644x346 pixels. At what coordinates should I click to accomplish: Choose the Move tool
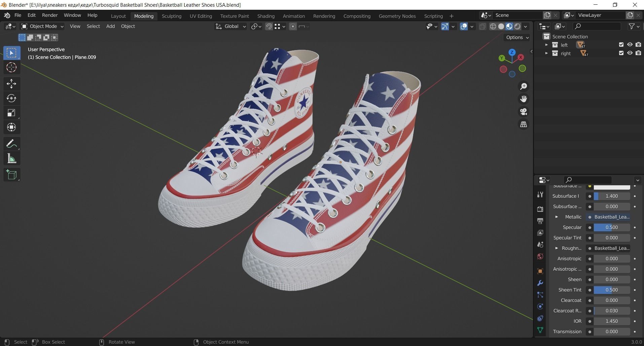[x=11, y=84]
